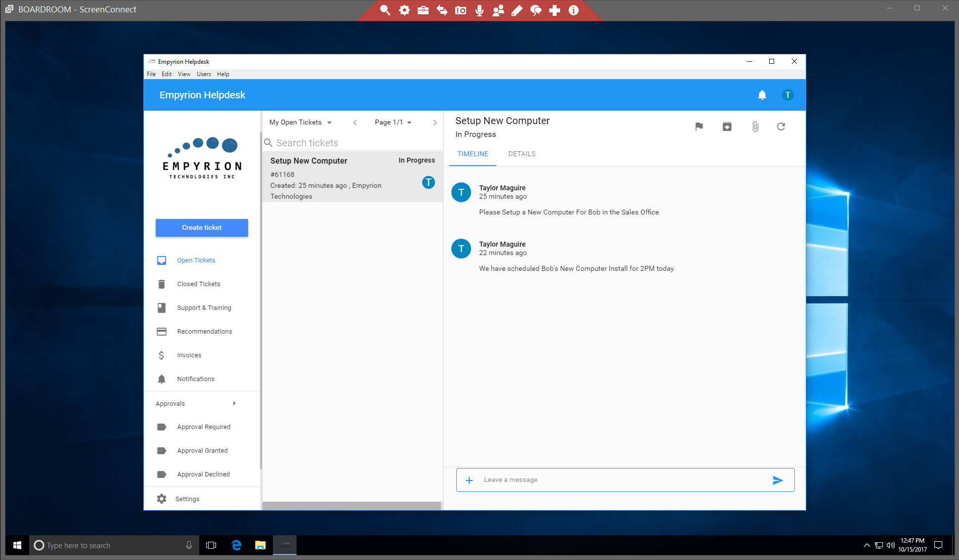Click the search tickets magnifier icon
The height and width of the screenshot is (560, 959).
point(268,143)
